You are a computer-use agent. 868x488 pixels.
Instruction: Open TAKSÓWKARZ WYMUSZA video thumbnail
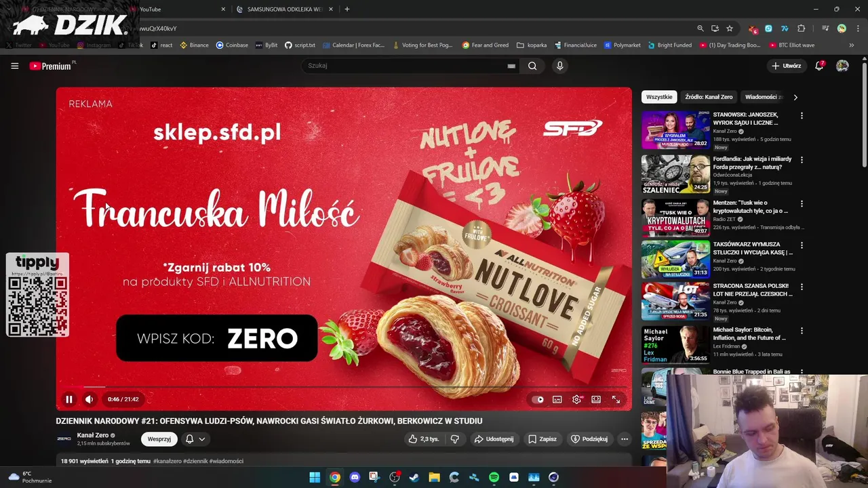pyautogui.click(x=675, y=259)
